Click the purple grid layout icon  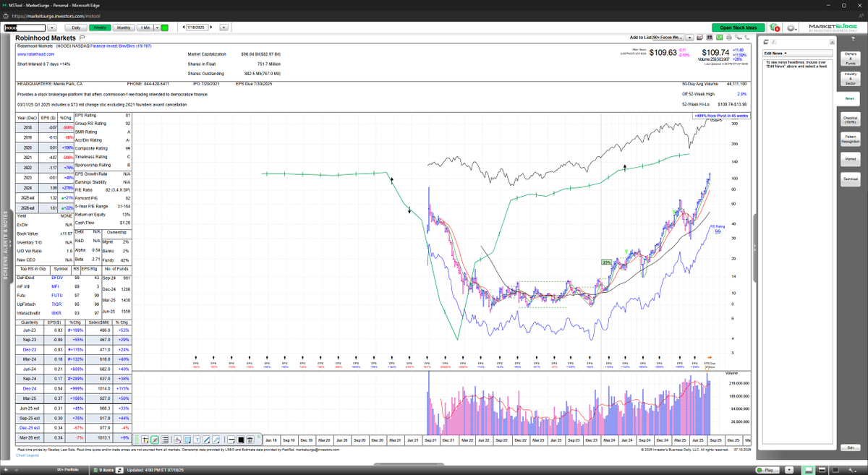[x=710, y=38]
